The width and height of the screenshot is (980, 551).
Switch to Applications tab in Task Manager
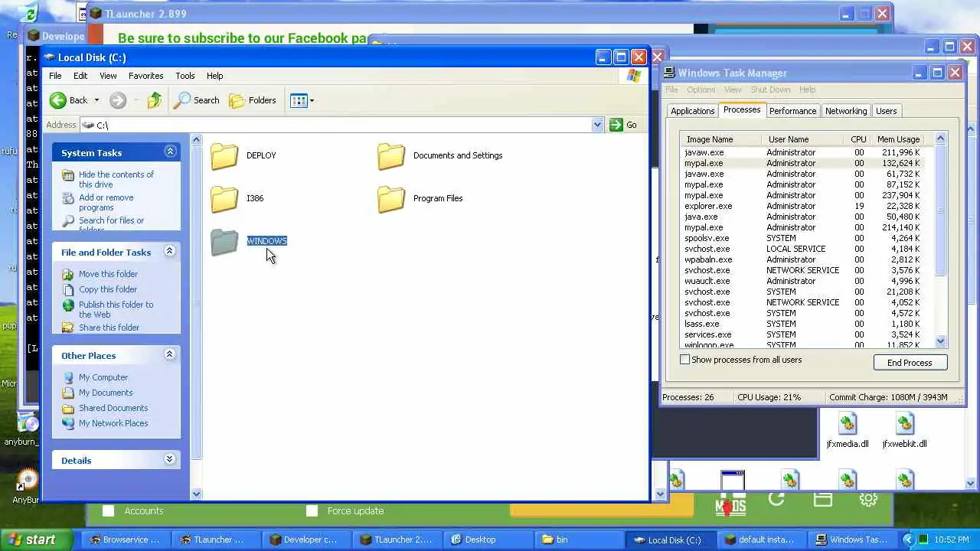point(692,111)
